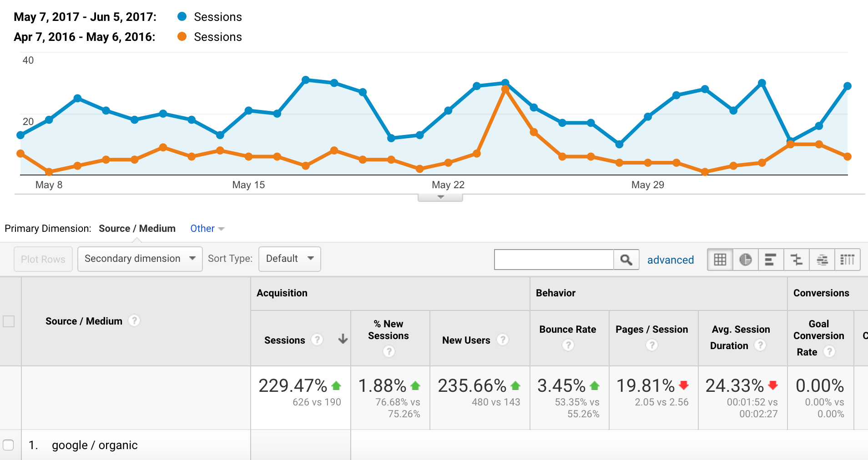Click the Plot Rows button
868x460 pixels.
[x=43, y=259]
